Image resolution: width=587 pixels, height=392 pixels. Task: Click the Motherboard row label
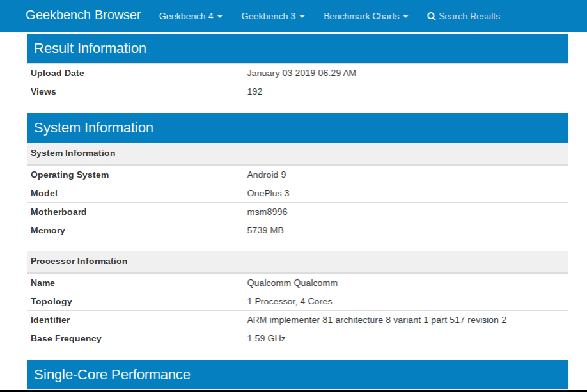tap(58, 212)
